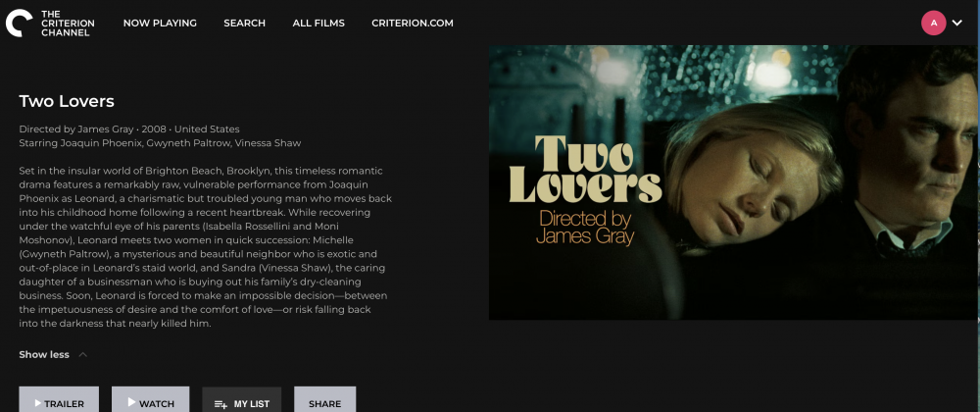Start the film with the WATCH button

151,400
